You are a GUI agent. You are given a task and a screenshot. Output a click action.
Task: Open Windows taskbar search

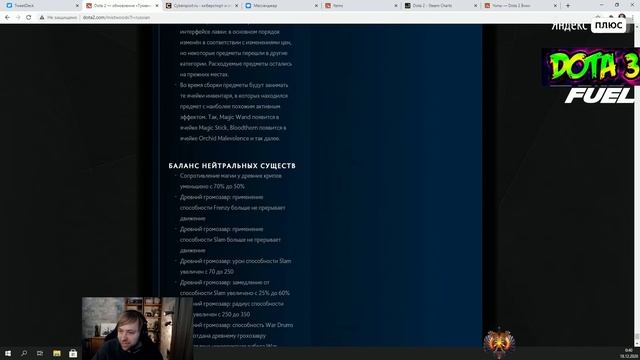click(x=24, y=353)
